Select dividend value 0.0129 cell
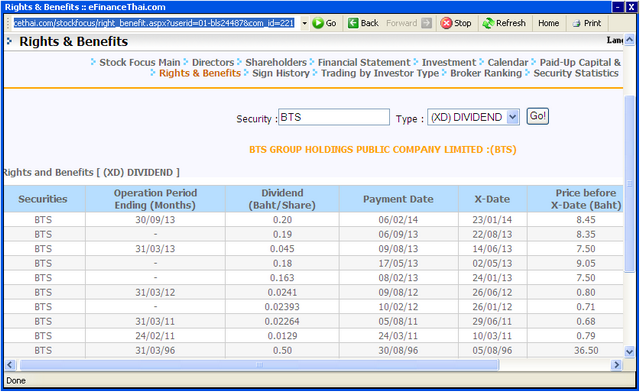The width and height of the screenshot is (640, 392). click(x=282, y=336)
